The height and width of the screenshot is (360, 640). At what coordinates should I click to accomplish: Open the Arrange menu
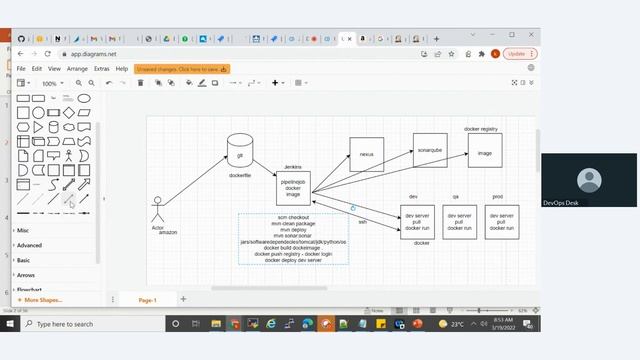(77, 69)
